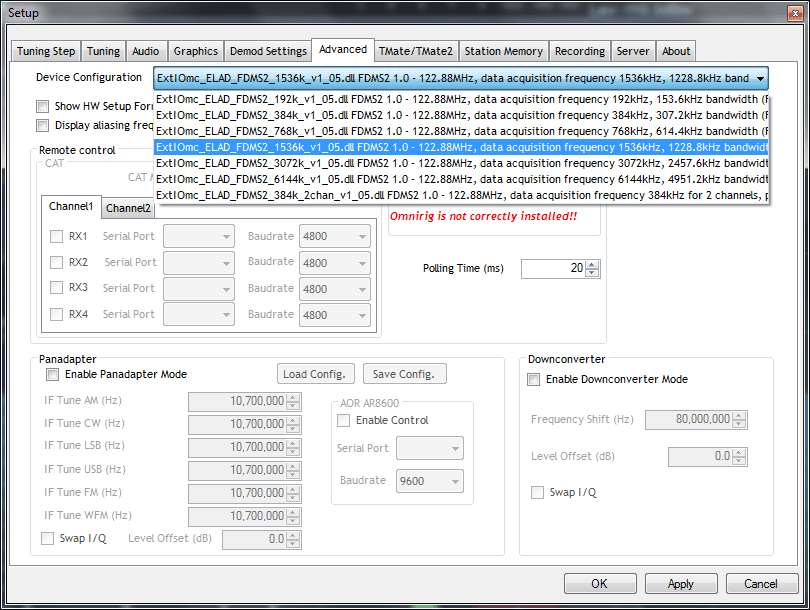Open the AOR AR8600 Baudrate dropdown
The image size is (810, 610).
[430, 481]
